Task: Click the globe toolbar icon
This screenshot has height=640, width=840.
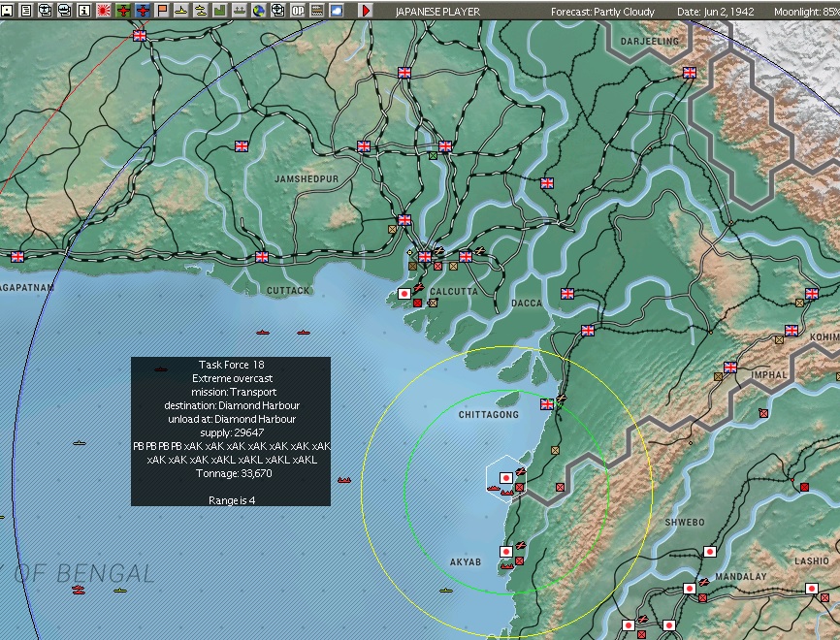Action: click(259, 10)
